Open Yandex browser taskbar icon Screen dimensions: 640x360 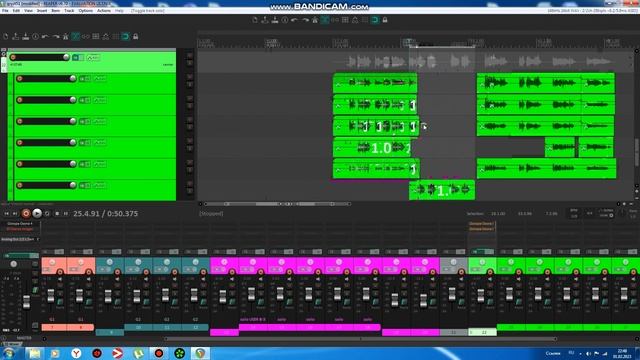tap(76, 353)
